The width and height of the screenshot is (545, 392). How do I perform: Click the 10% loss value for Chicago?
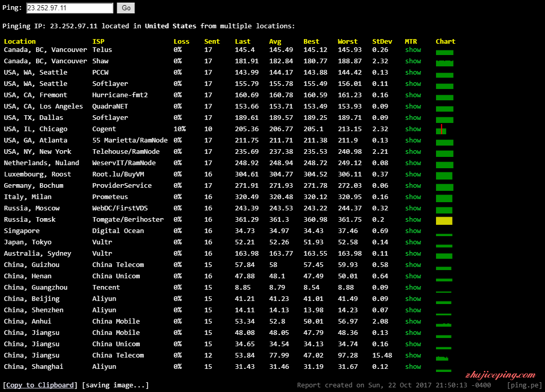(x=180, y=129)
